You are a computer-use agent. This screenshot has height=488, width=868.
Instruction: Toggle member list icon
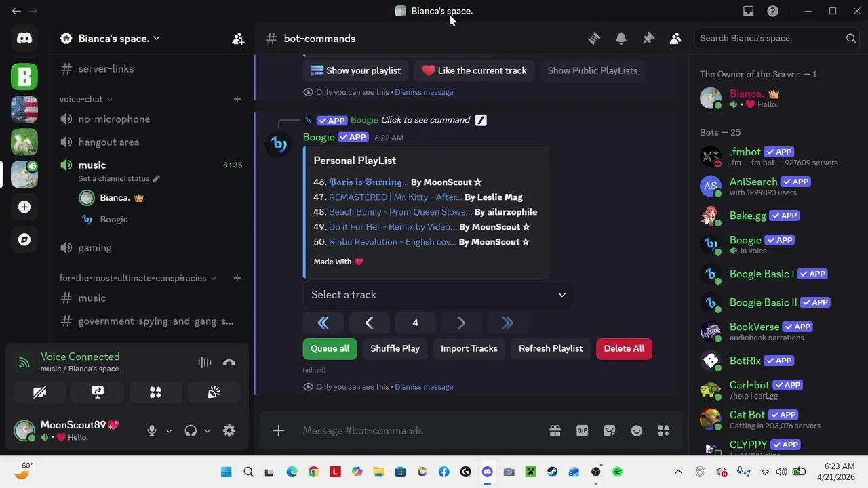pyautogui.click(x=675, y=39)
